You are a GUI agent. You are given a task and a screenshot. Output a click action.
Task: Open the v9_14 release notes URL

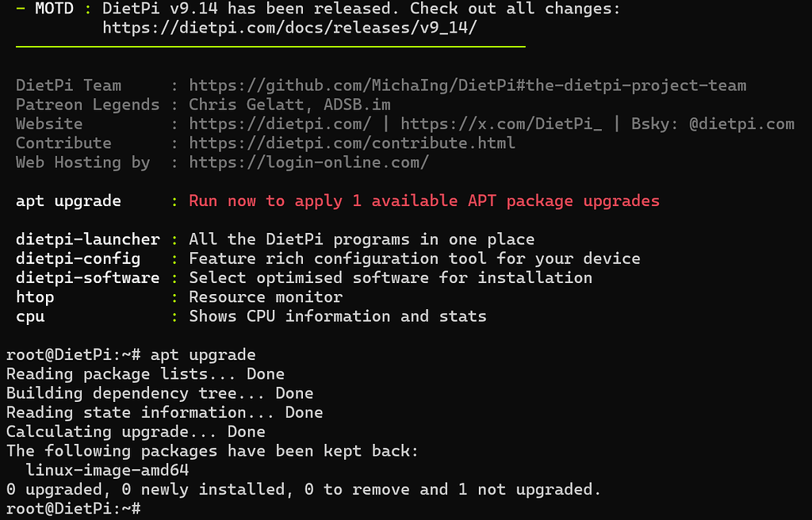click(x=289, y=29)
